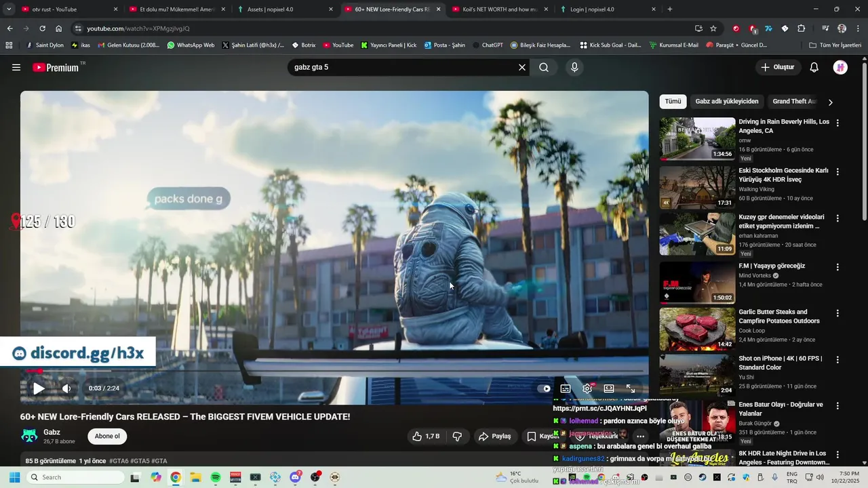The image size is (868, 488).
Task: Open the tab search dropdown arrow
Action: (x=9, y=9)
